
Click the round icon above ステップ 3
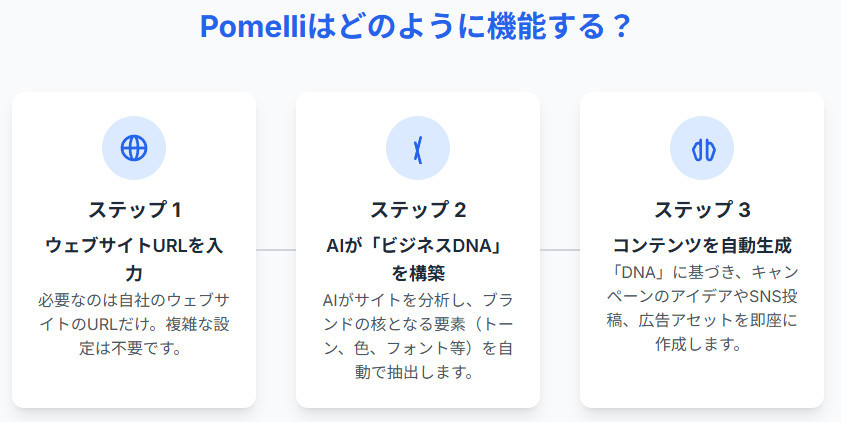point(702,148)
